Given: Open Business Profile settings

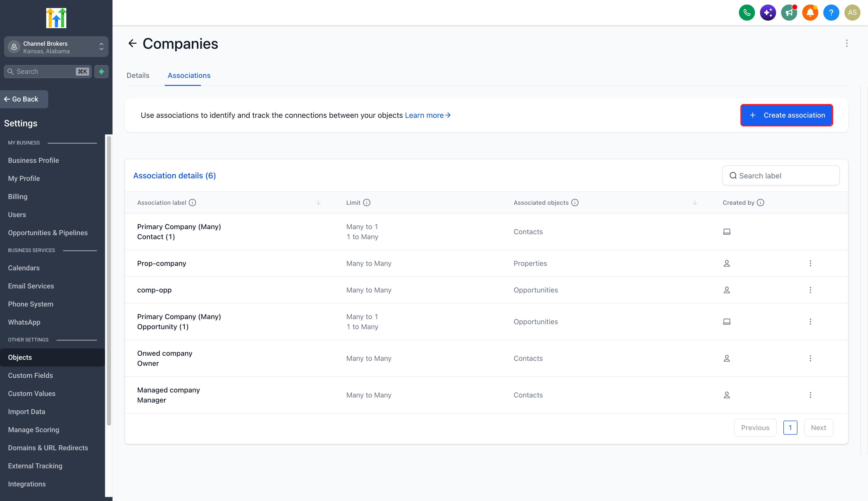Looking at the screenshot, I should [33, 160].
